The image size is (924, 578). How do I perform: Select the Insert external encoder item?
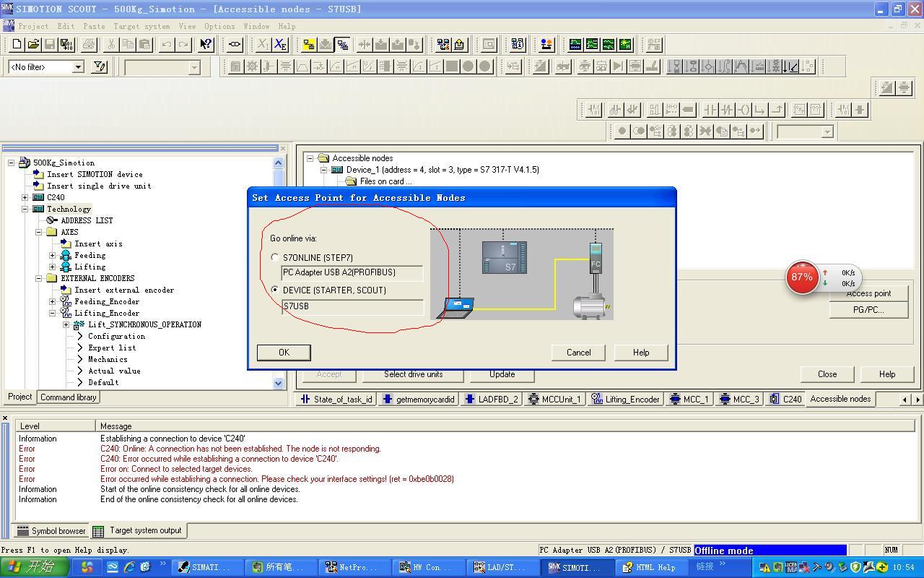[124, 290]
